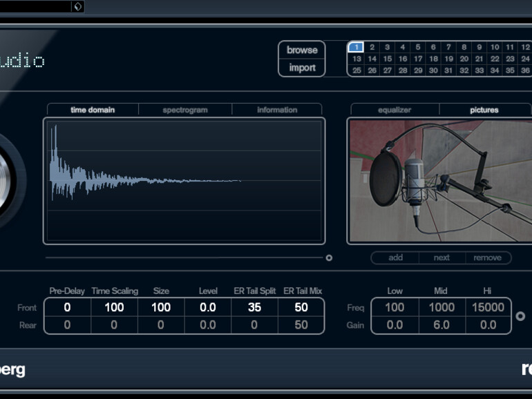The width and height of the screenshot is (532, 399).
Task: Select program slot 12
Action: click(525, 47)
